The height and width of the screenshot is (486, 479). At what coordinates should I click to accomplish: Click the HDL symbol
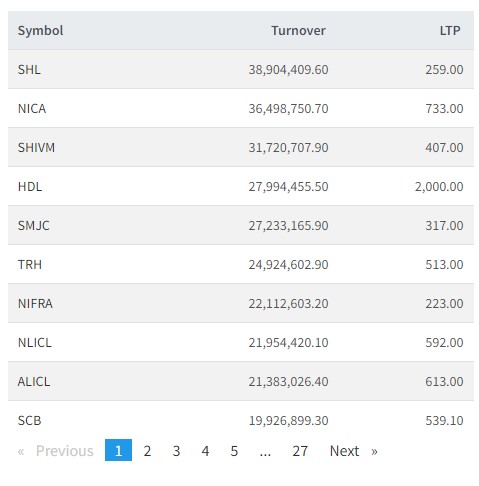pyautogui.click(x=30, y=187)
